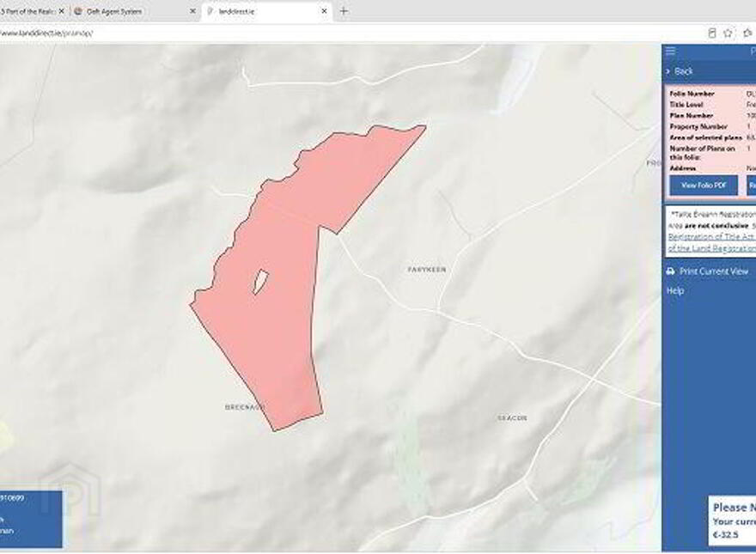The image size is (756, 554).
Task: Open the browser extensions puzzle icon
Action: 747,33
